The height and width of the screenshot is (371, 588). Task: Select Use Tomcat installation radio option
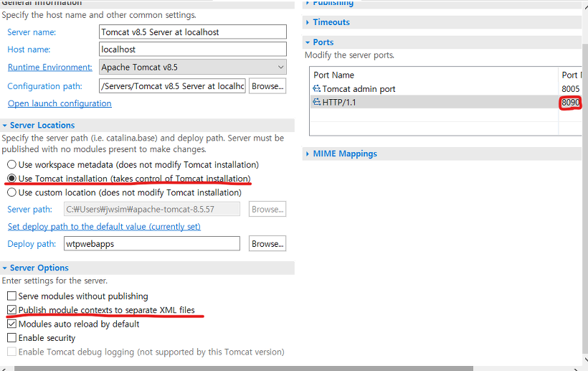11,179
